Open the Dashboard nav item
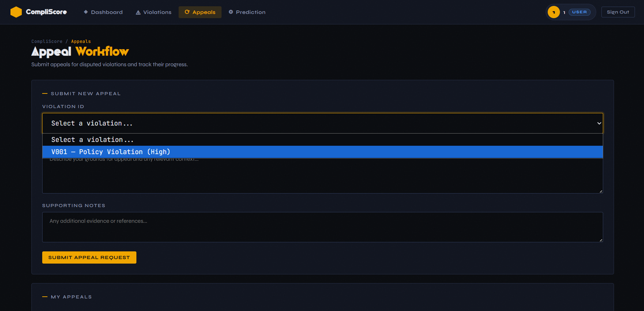This screenshot has width=644, height=311. pyautogui.click(x=103, y=12)
